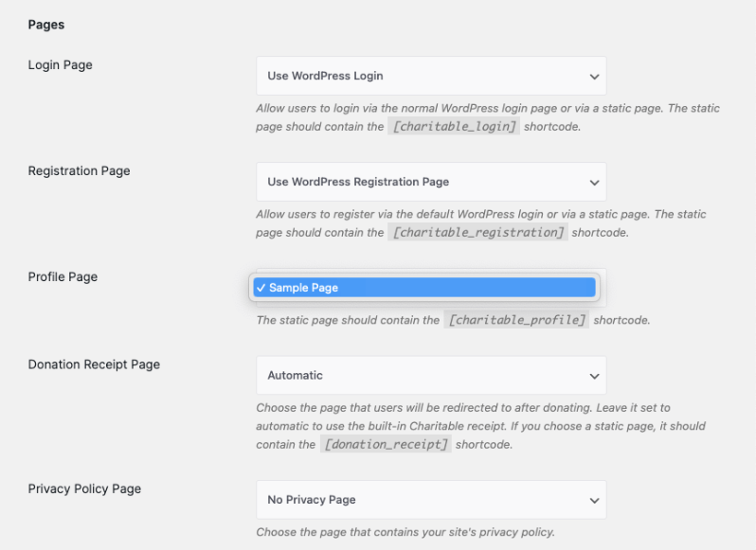The height and width of the screenshot is (550, 756).
Task: Click the chevron on the Automatic select
Action: coord(594,376)
